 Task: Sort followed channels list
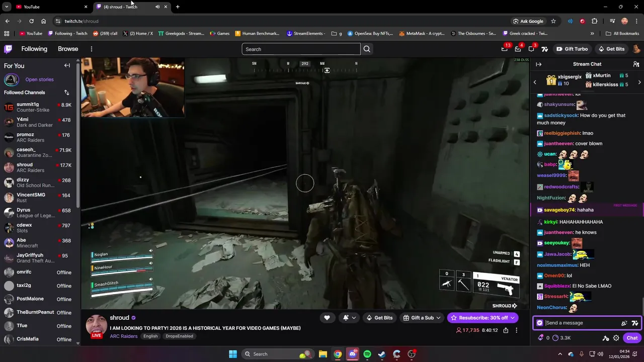click(66, 93)
